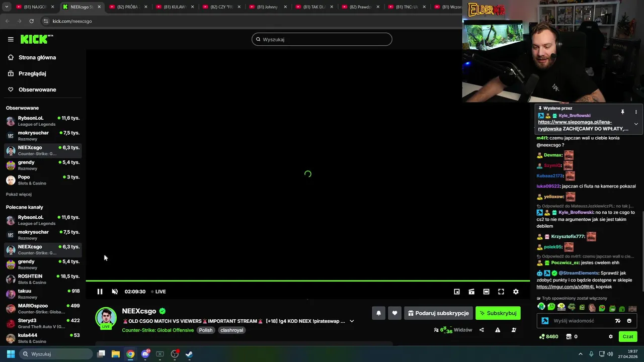Send message with Czat button

point(628,336)
